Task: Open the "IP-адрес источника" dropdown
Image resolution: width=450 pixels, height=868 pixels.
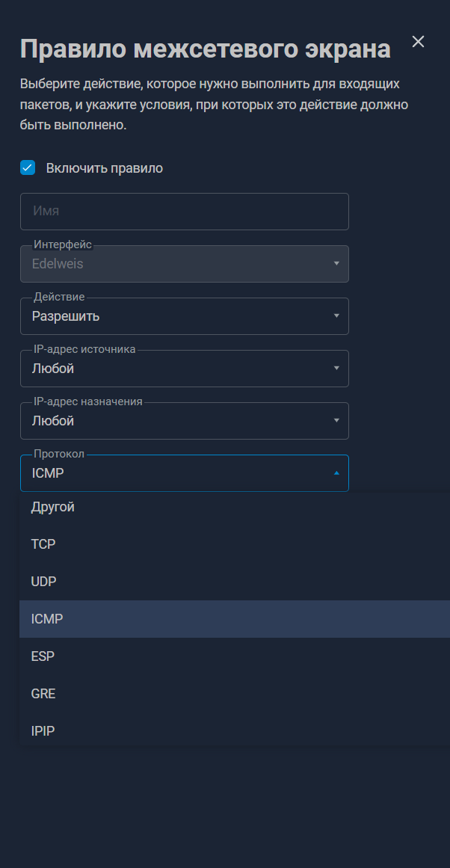Action: pyautogui.click(x=172, y=369)
